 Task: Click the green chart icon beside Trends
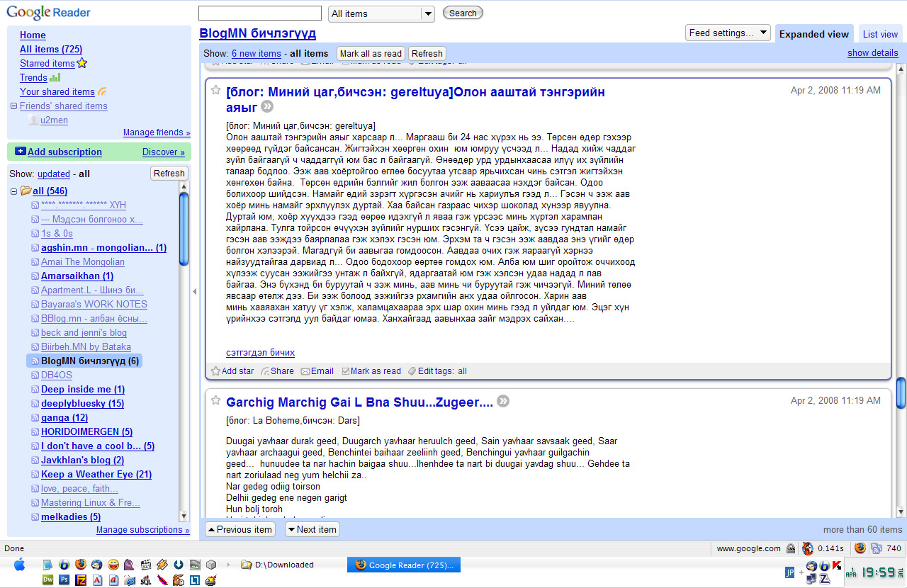[55, 77]
